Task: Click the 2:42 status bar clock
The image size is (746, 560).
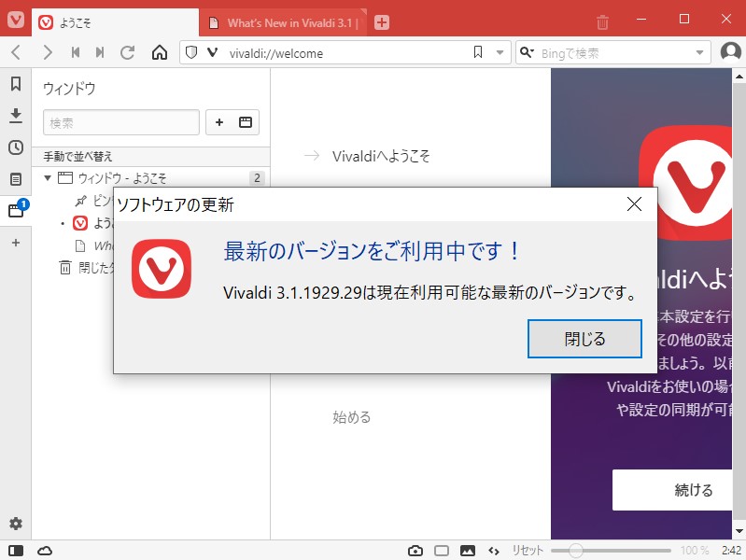Action: point(731,551)
